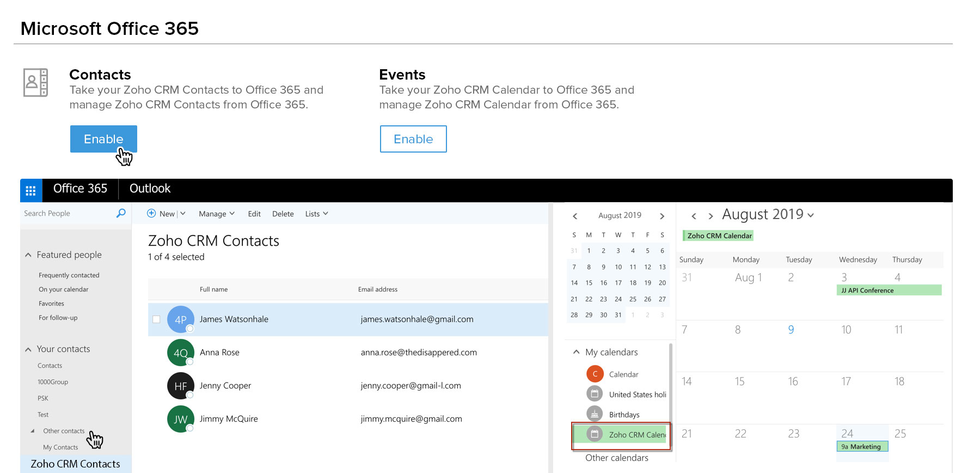Tick the checkbox for James Watsonhale
This screenshot has height=473, width=980.
point(156,319)
